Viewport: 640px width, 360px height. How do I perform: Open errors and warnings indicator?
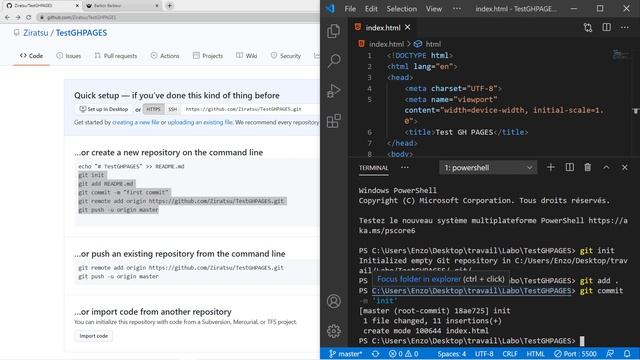point(403,354)
